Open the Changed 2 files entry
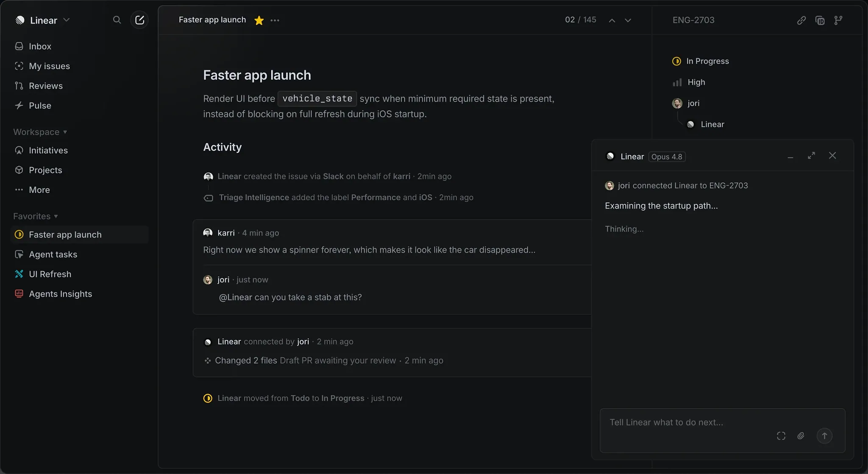Screen dimensions: 868x474 tap(246, 360)
